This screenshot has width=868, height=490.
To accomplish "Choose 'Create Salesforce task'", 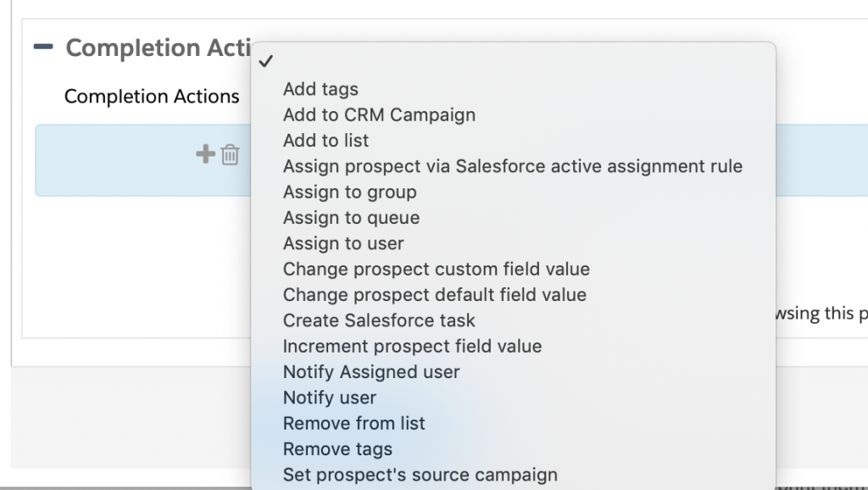I will (x=379, y=320).
